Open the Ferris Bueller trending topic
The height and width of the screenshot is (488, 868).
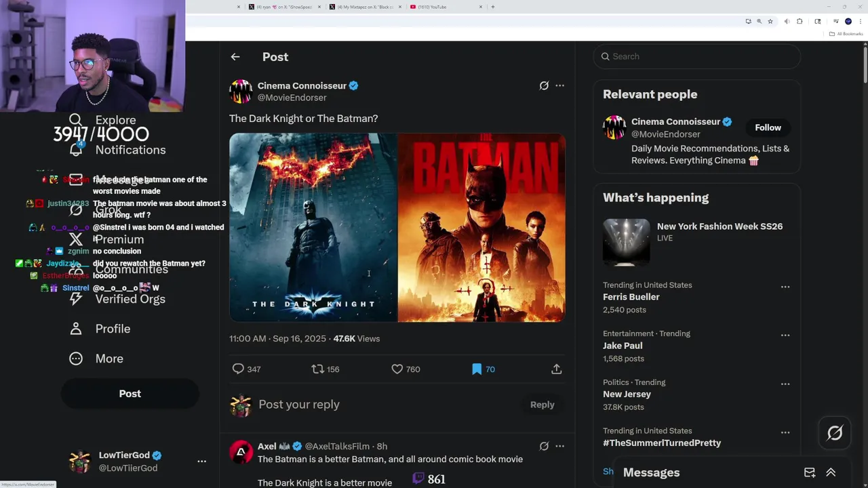(x=631, y=297)
